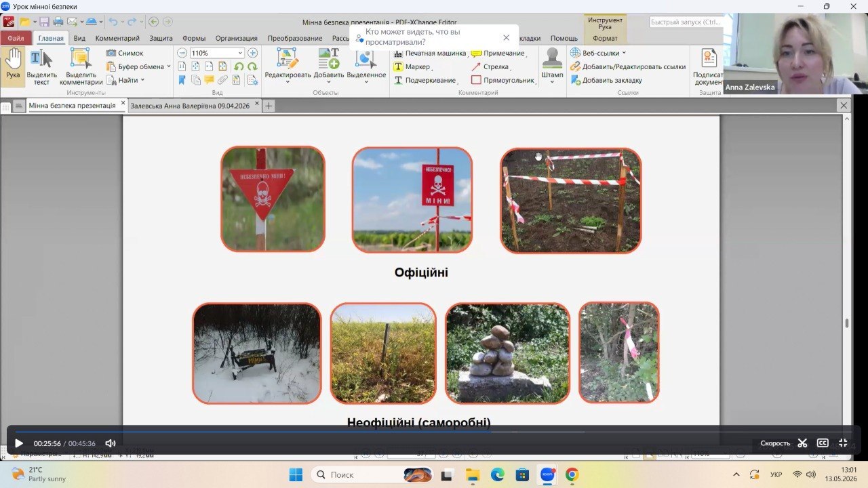Toggle fullscreen on the video player

tap(843, 443)
